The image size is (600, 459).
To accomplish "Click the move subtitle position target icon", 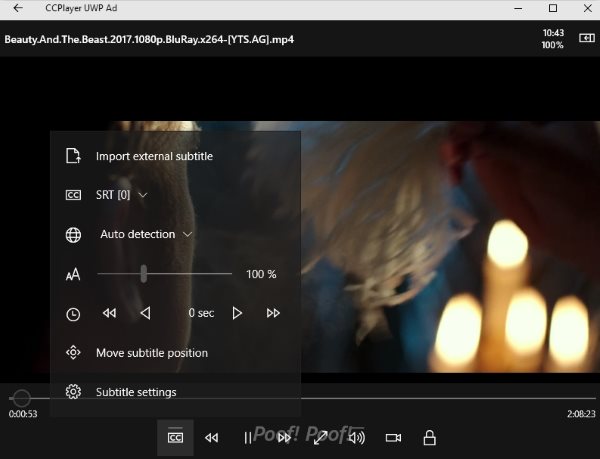I will [73, 352].
